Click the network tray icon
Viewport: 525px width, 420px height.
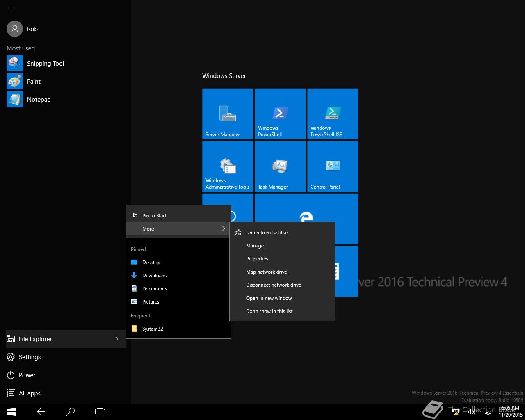click(x=455, y=412)
